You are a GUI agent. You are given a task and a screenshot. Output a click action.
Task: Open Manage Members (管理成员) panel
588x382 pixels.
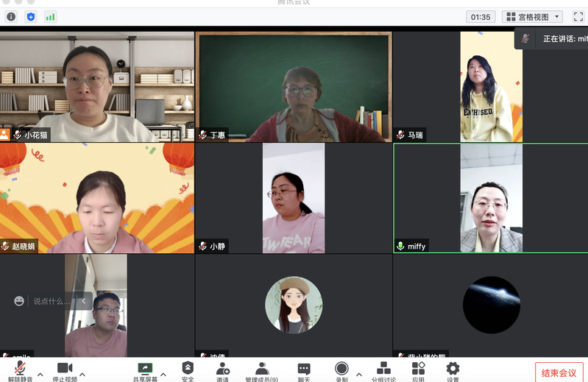[x=262, y=371]
